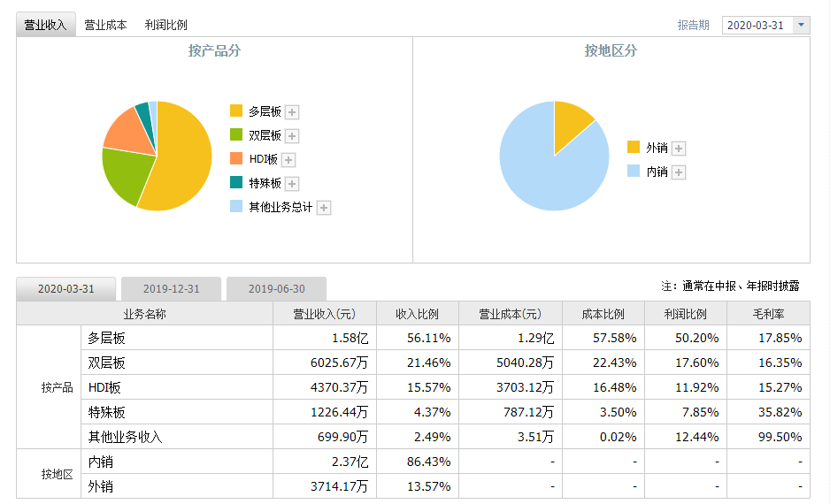Open the 报告期 date dropdown arrow
830x504 pixels.
pyautogui.click(x=802, y=25)
